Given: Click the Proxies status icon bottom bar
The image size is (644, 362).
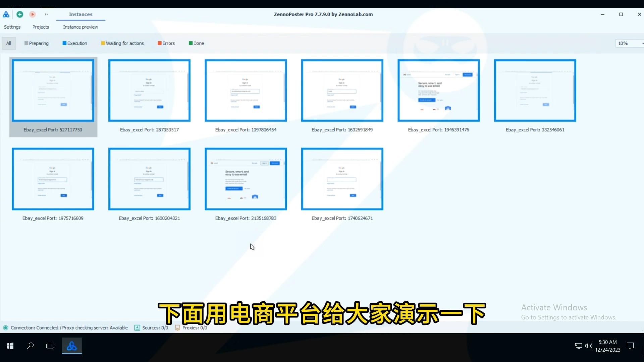Looking at the screenshot, I should [177, 327].
